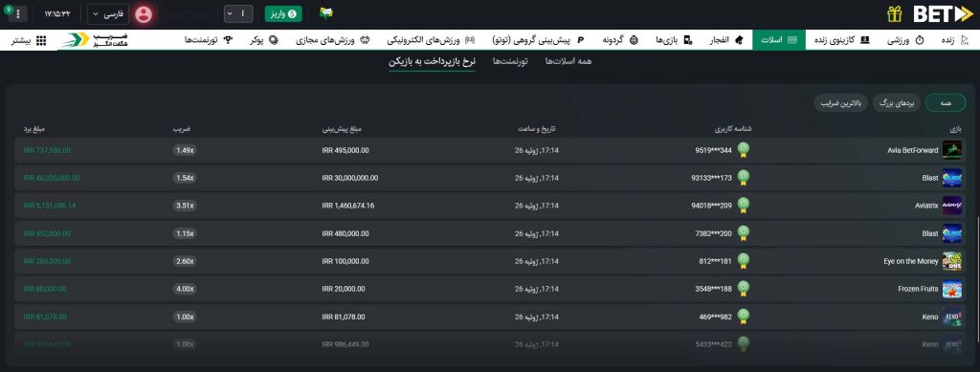This screenshot has height=372, width=980.
Task: Open the Eye on the Money thumbnail
Action: [952, 261]
